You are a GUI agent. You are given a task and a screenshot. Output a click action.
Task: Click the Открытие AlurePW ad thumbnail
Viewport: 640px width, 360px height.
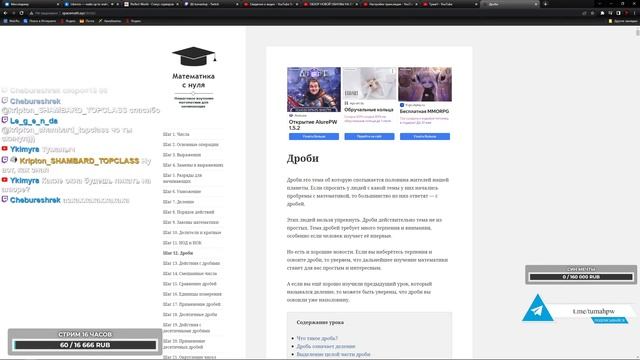313,89
